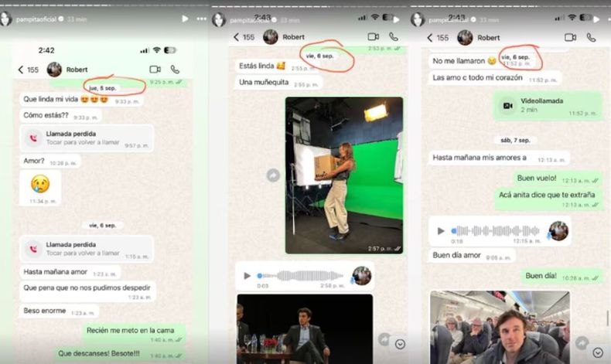Play the 0:03 voice message in the middle chat
Viewport: 611px width, 364px height.
(x=247, y=276)
